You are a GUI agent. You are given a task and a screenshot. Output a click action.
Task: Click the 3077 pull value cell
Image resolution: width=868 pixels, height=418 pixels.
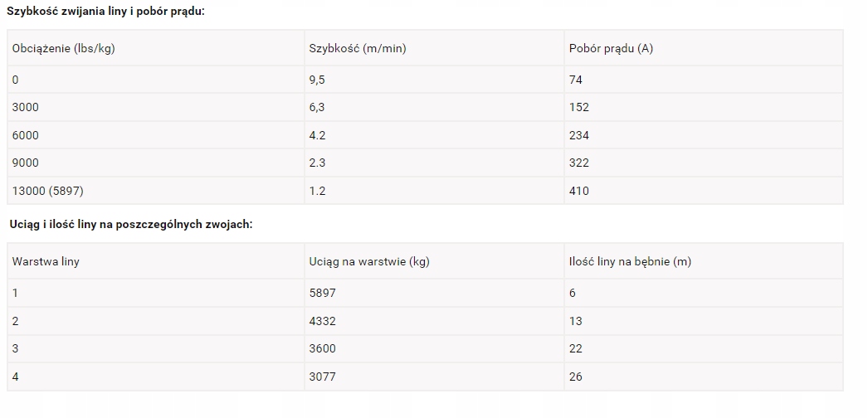pyautogui.click(x=322, y=377)
